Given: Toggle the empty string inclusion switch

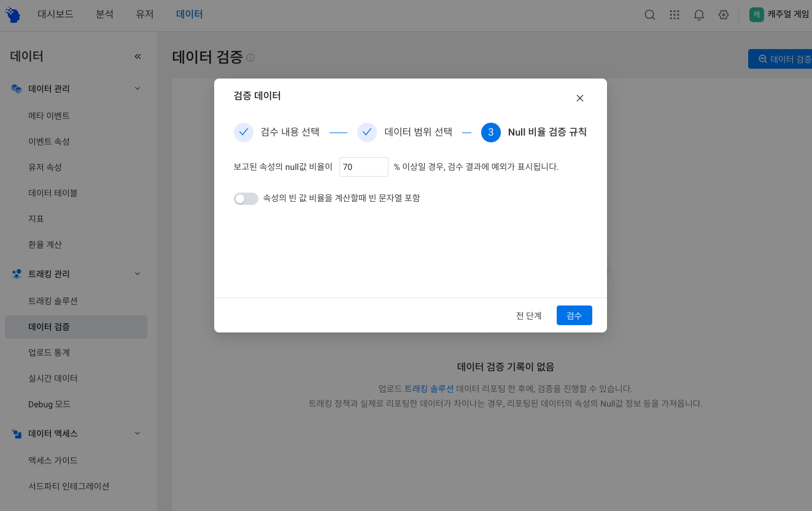Looking at the screenshot, I should [x=246, y=198].
